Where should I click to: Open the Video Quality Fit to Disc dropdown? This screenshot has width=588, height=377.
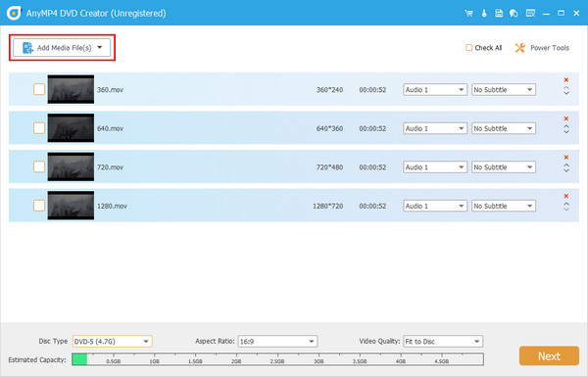point(443,342)
